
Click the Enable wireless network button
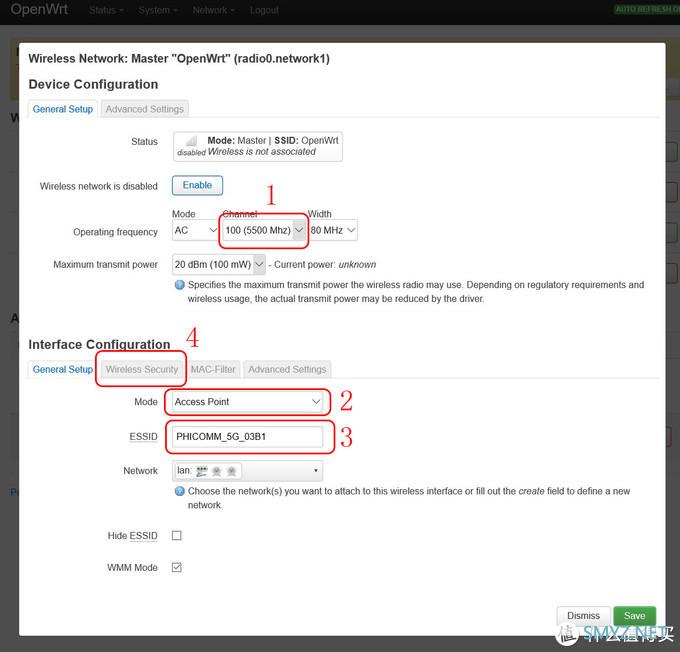(197, 185)
